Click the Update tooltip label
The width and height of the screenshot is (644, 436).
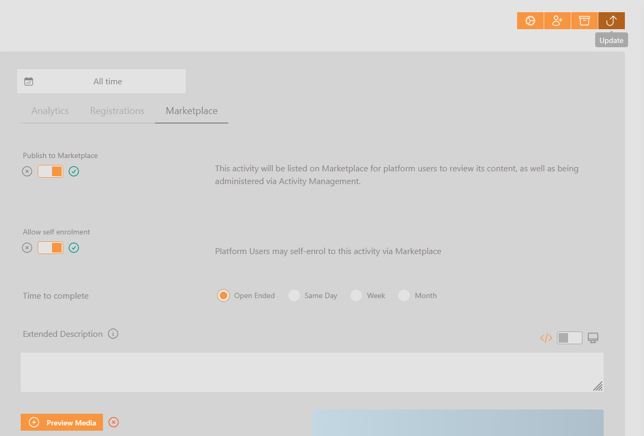pos(611,40)
